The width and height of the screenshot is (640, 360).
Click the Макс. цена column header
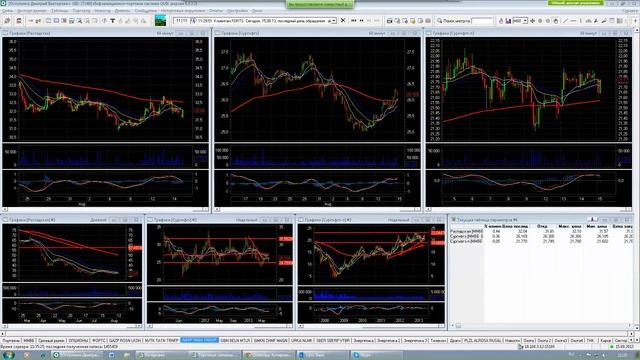pyautogui.click(x=570, y=226)
